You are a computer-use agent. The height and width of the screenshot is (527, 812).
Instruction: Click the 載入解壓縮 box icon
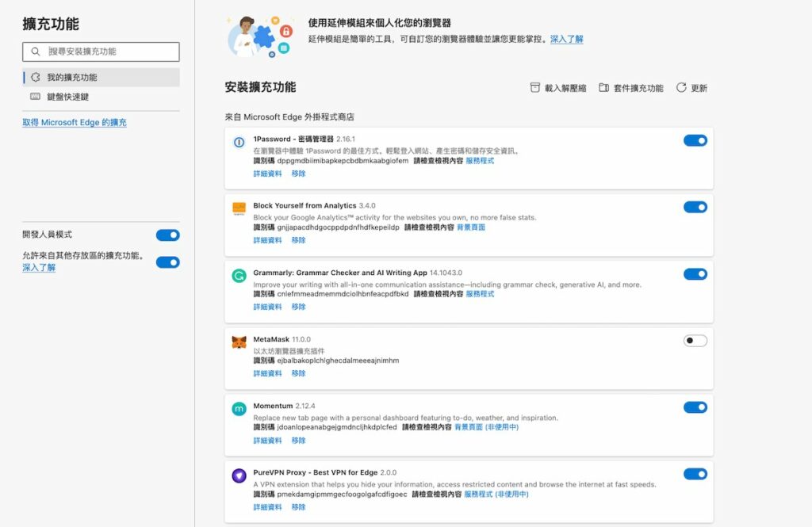pyautogui.click(x=535, y=87)
